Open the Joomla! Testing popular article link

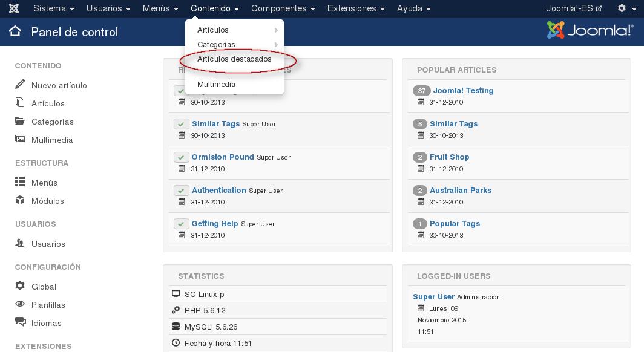463,90
